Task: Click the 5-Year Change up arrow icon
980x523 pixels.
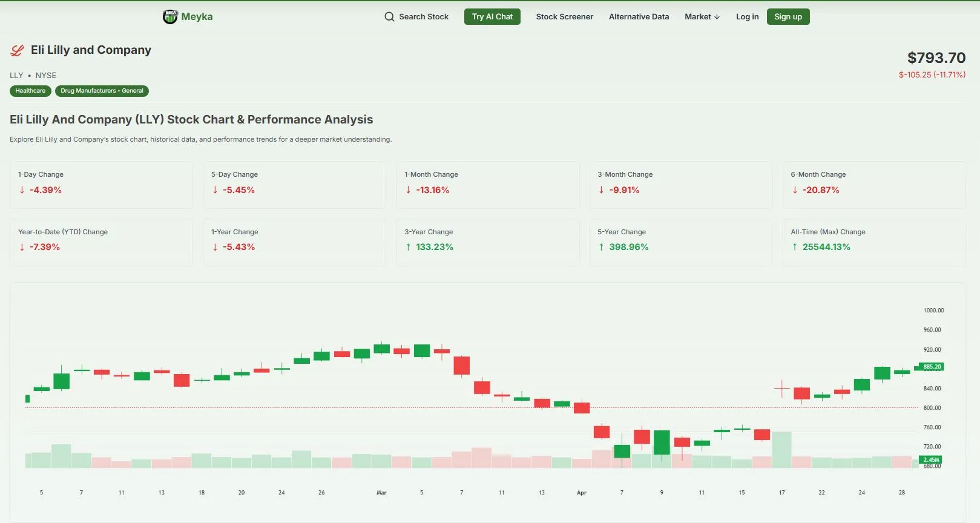Action: [602, 247]
